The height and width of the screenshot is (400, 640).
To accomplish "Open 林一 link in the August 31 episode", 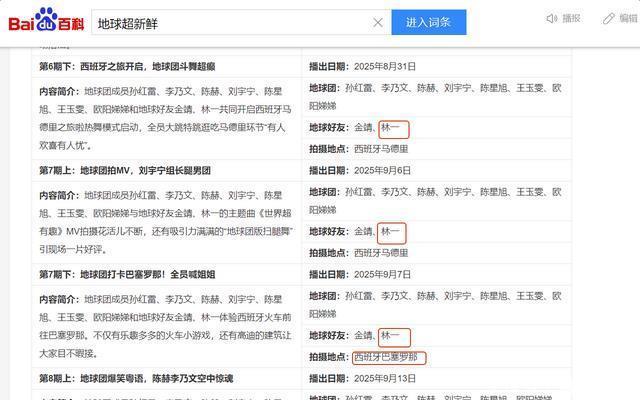I will coord(392,128).
